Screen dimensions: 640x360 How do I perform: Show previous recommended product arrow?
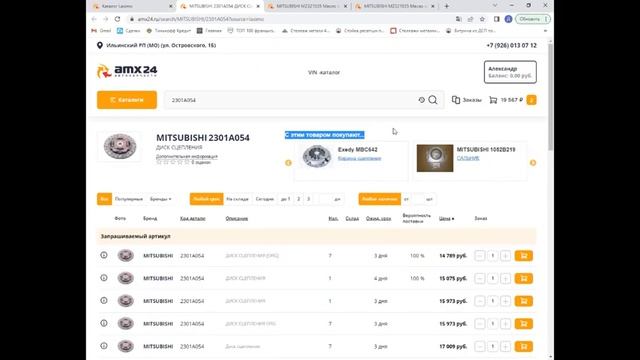pos(288,163)
